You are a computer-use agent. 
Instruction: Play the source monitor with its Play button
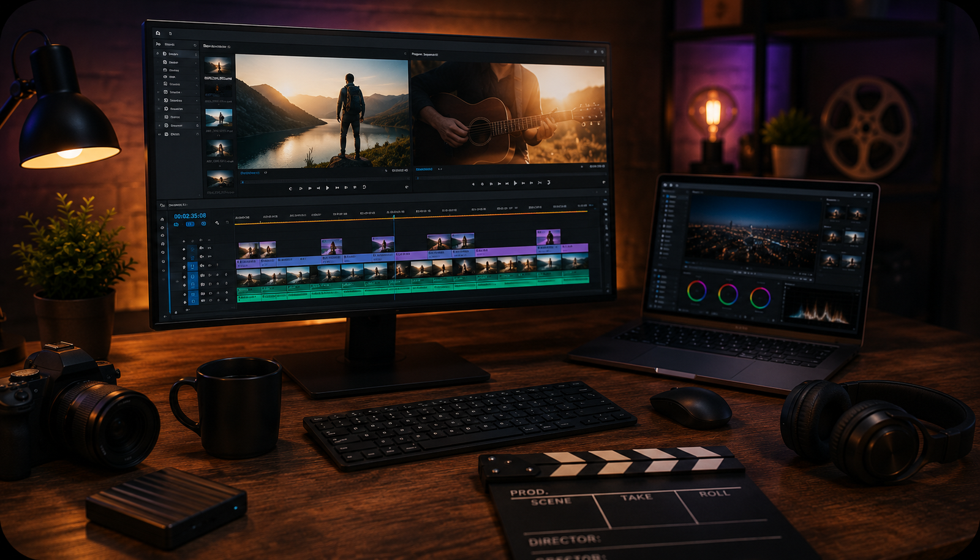click(328, 187)
